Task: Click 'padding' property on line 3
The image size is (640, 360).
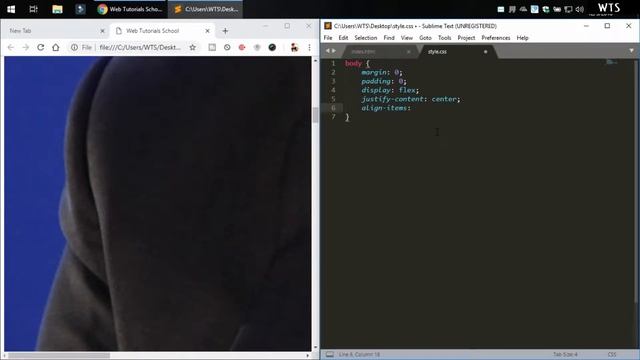Action: 376,81
